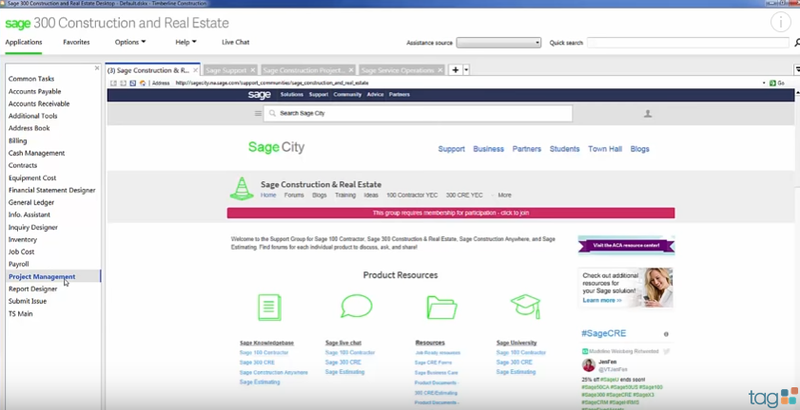Image resolution: width=800 pixels, height=410 pixels.
Task: Click the JenFen Twitter avatar
Action: tap(588, 365)
